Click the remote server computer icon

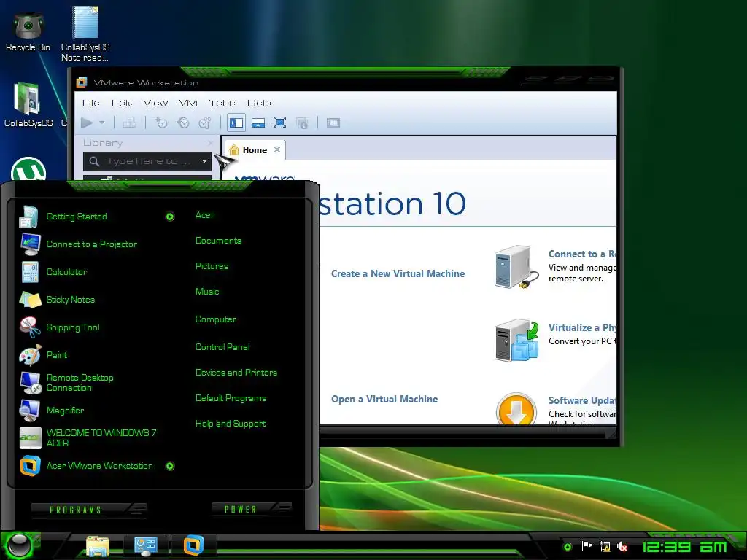tap(516, 267)
